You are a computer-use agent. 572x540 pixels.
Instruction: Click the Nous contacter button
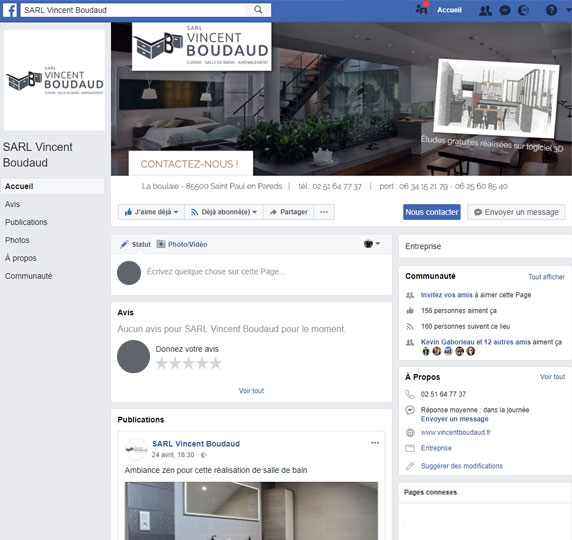pyautogui.click(x=432, y=212)
